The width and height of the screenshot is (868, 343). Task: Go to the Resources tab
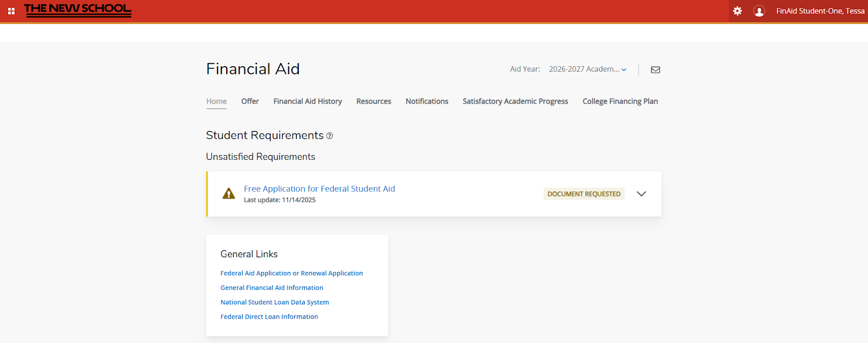374,101
